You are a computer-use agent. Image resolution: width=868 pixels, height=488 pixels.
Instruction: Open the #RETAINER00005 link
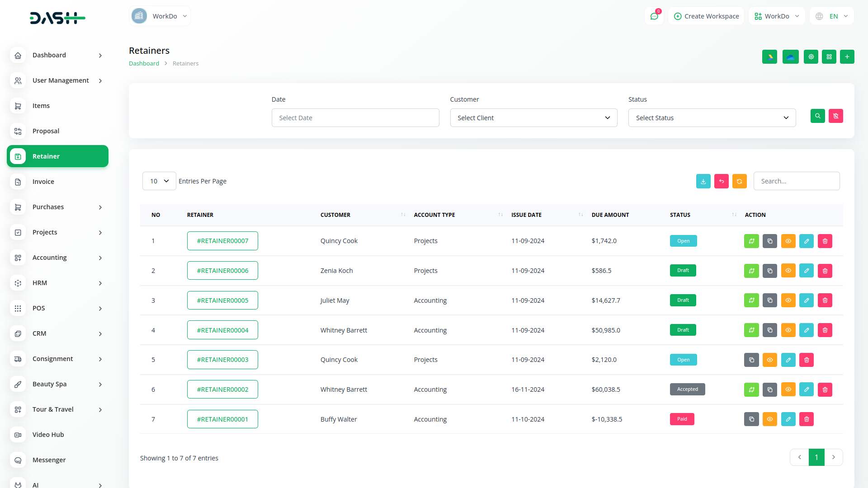222,300
